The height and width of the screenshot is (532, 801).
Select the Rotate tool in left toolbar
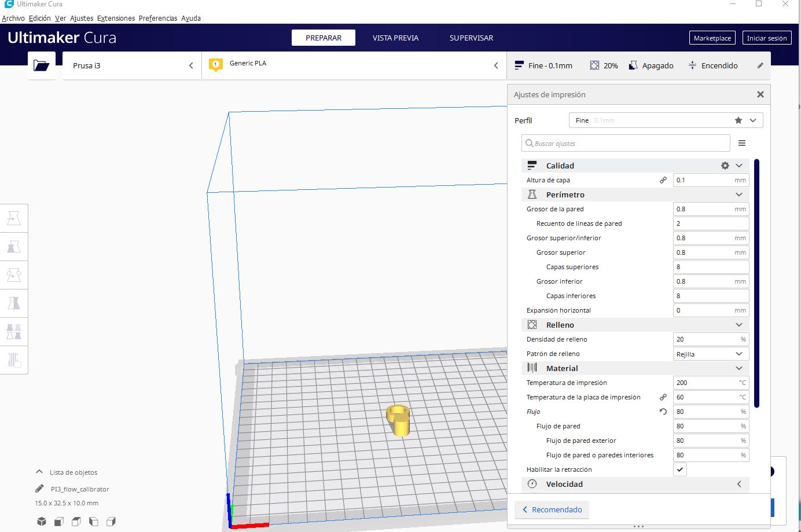click(x=14, y=275)
